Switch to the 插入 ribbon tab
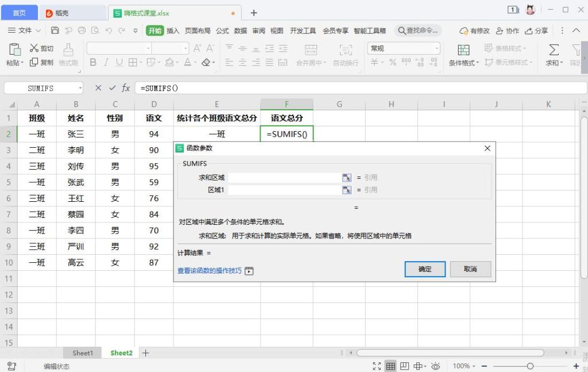 [x=173, y=31]
